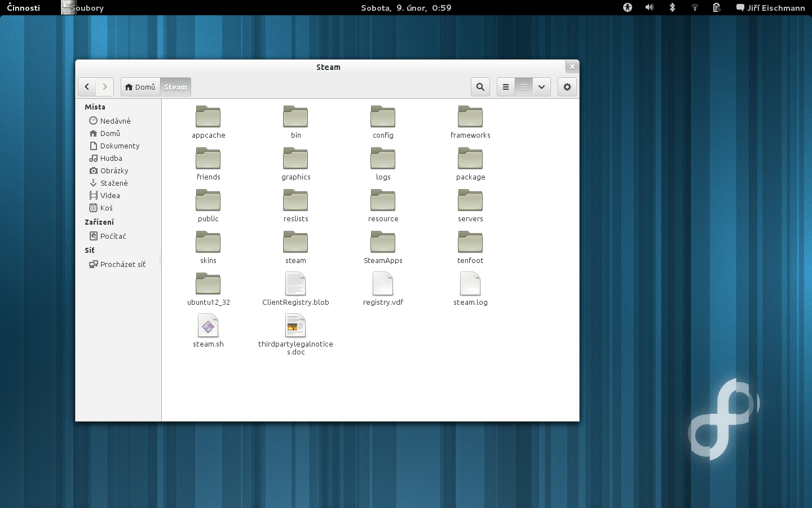Open the Wi-Fi network icon
This screenshot has height=508, width=812.
pyautogui.click(x=695, y=7)
